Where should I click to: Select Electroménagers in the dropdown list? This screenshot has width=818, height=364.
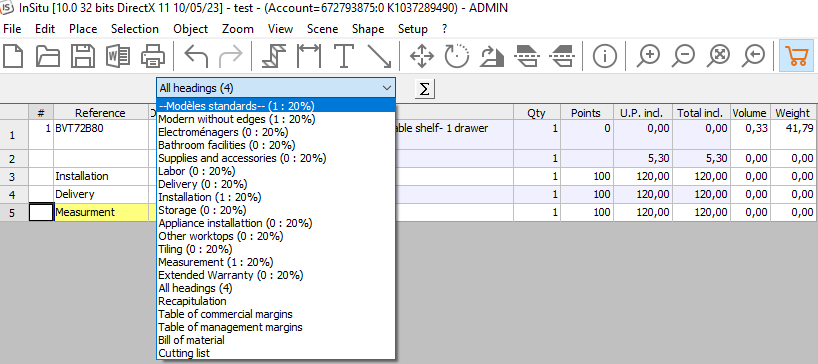pyautogui.click(x=276, y=132)
